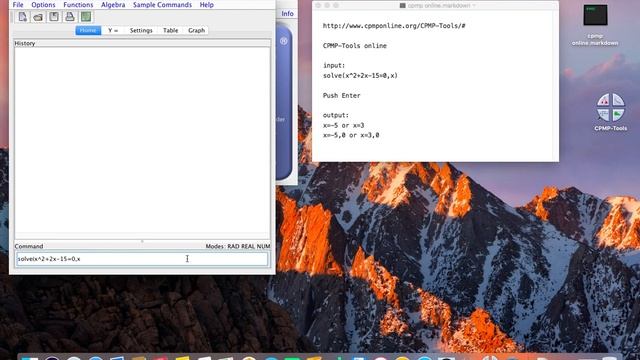The width and height of the screenshot is (640, 360).
Task: Click 'Push Enter' line in text window
Action: (x=342, y=96)
